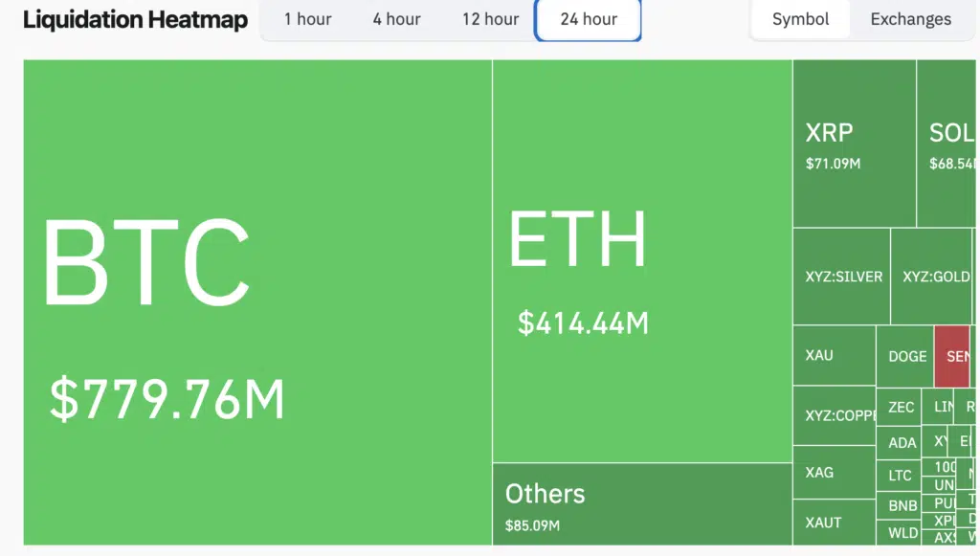Screen dimensions: 980x556
Task: Select the Others $85.09M tile
Action: [641, 504]
